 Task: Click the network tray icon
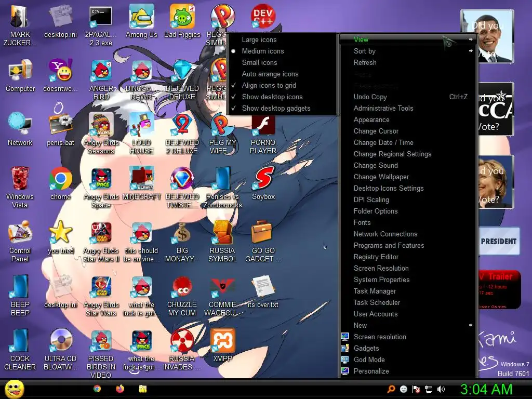429,389
